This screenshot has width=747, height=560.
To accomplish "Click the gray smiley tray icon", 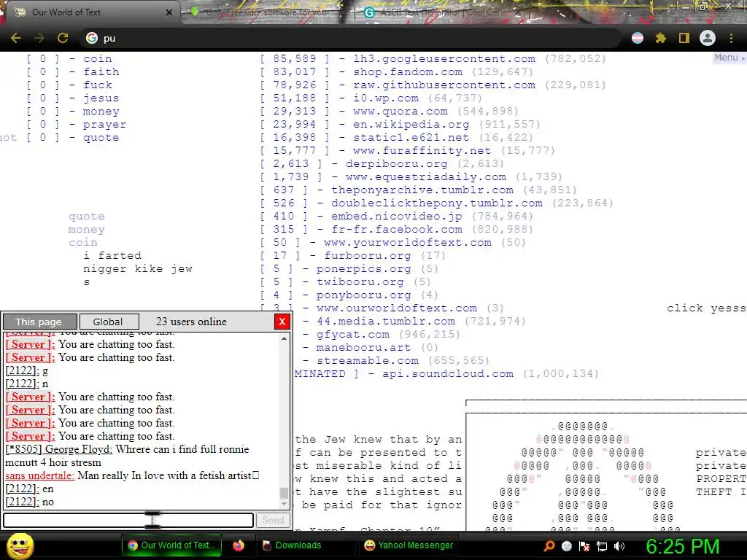I will point(566,546).
